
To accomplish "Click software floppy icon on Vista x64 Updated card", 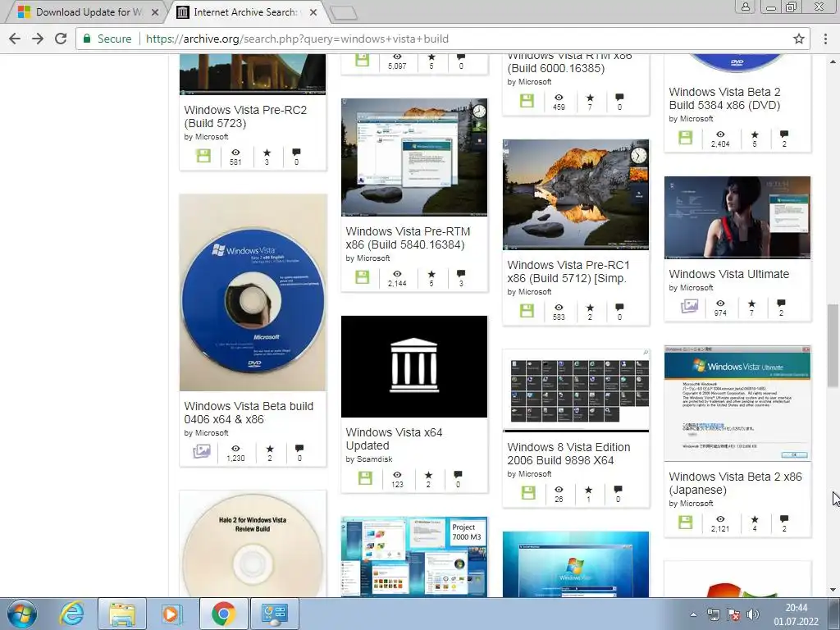I will [365, 478].
